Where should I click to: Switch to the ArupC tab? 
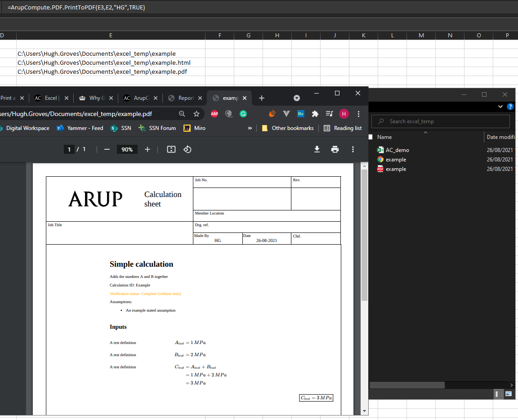pyautogui.click(x=141, y=98)
